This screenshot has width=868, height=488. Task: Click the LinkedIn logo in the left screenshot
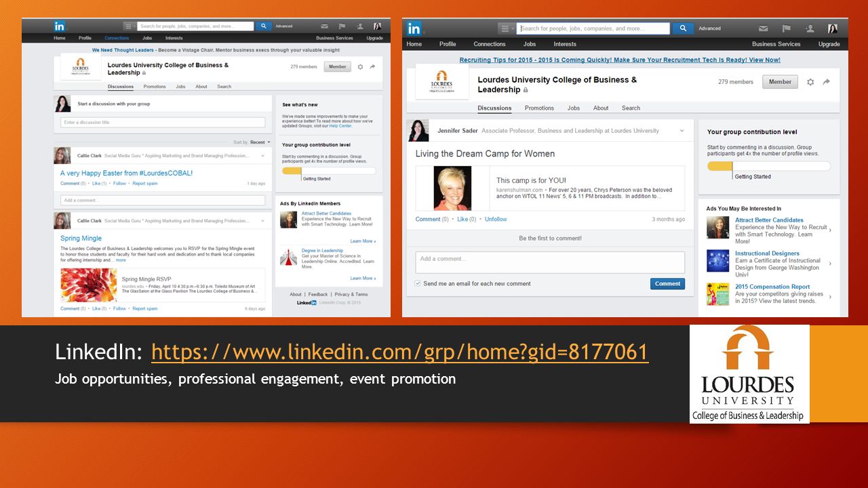pyautogui.click(x=60, y=26)
